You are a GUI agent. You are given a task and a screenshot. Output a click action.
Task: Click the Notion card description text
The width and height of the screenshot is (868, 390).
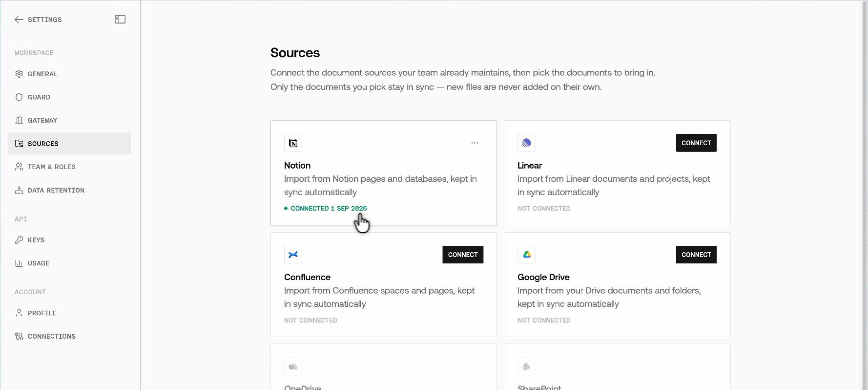(x=380, y=186)
